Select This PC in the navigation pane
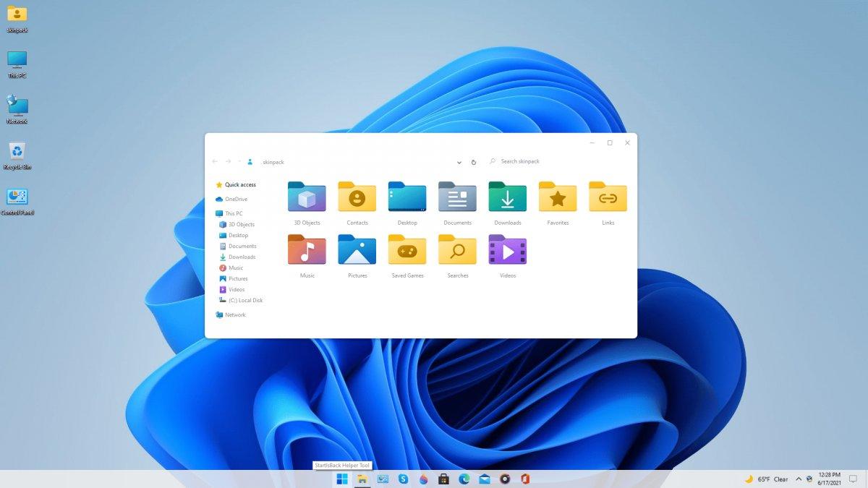The image size is (868, 488). pyautogui.click(x=235, y=213)
